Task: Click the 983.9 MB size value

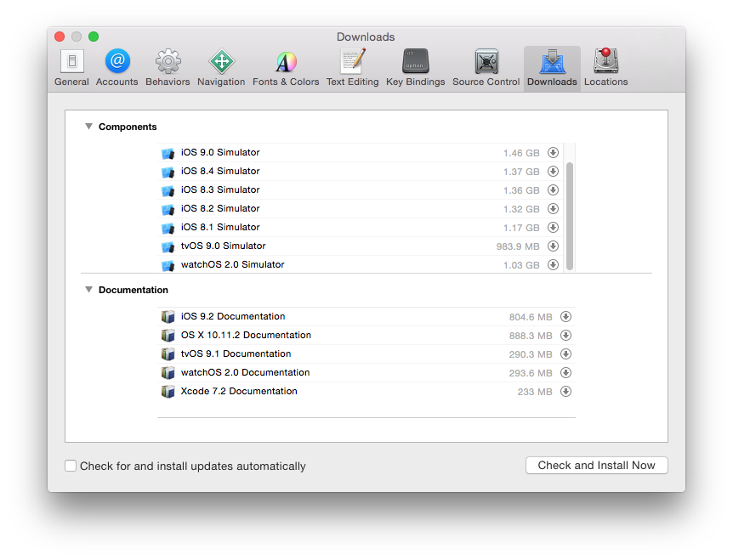Action: [x=518, y=246]
